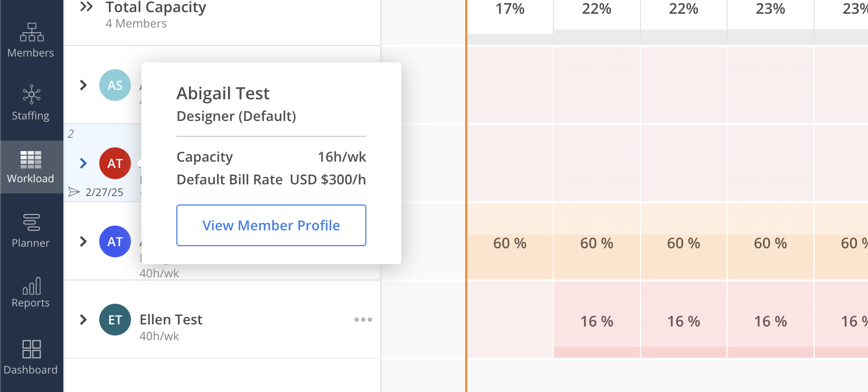Go to the Planner view
Image resolution: width=868 pixels, height=392 pixels.
pyautogui.click(x=31, y=231)
